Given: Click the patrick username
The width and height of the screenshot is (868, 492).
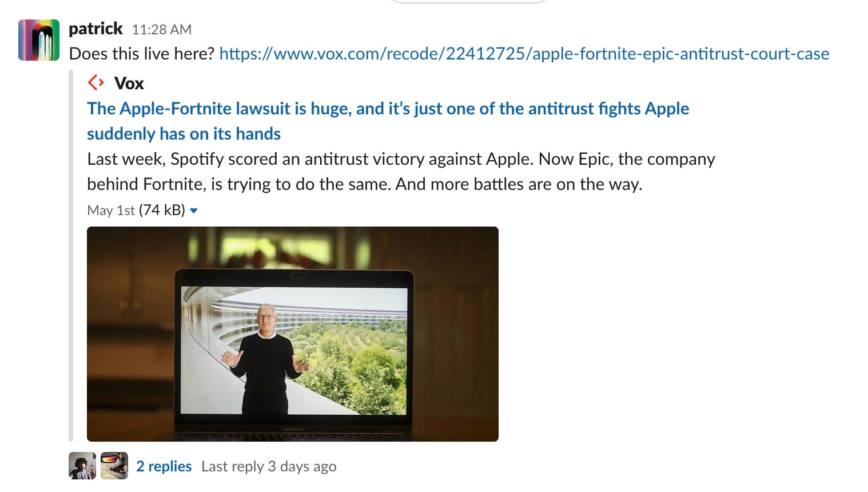Looking at the screenshot, I should (95, 29).
